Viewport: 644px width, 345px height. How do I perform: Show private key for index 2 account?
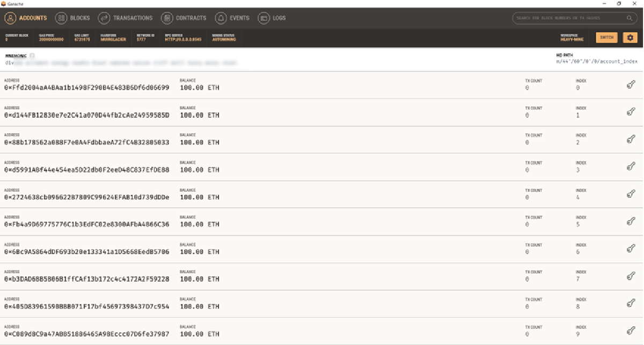[631, 139]
